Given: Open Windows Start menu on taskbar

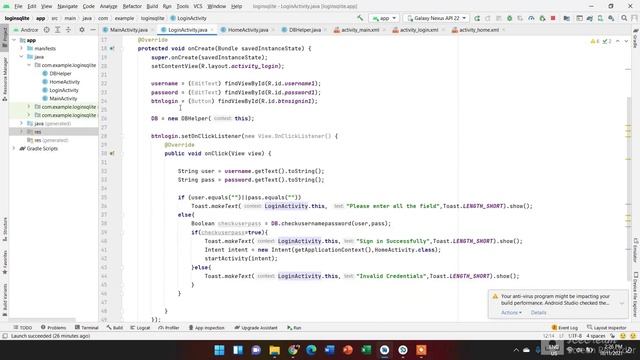Looking at the screenshot, I should pyautogui.click(x=219, y=350).
